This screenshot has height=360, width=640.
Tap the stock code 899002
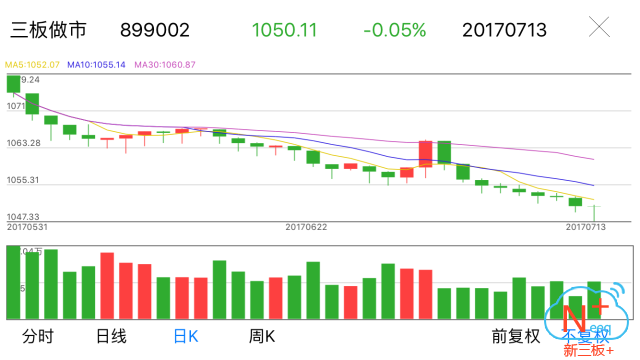point(155,30)
